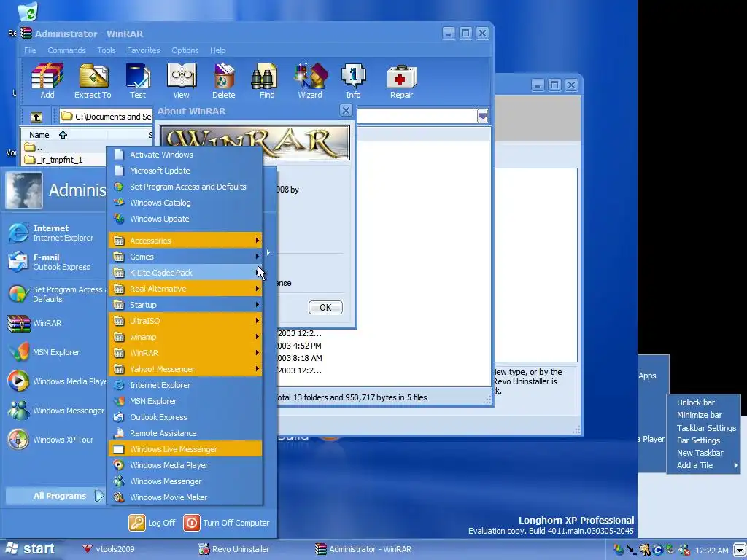Launch Windows Live Messenger from programs list
Image resolution: width=747 pixels, height=560 pixels.
186,449
